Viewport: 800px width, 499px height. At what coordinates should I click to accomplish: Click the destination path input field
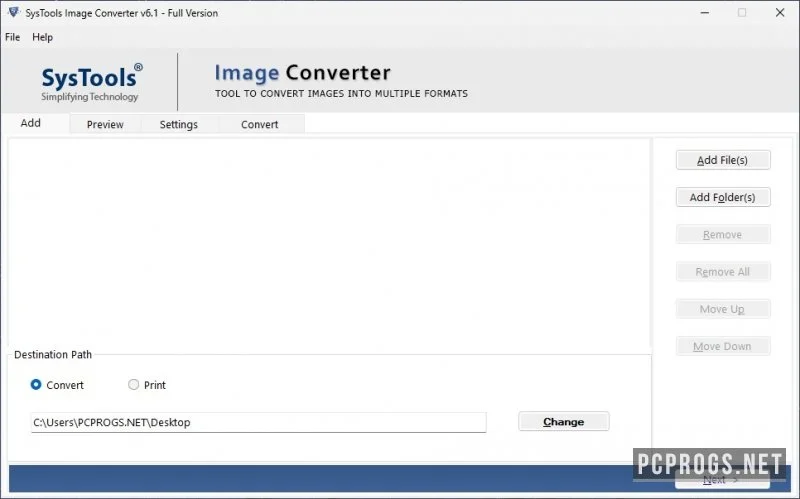pos(258,422)
